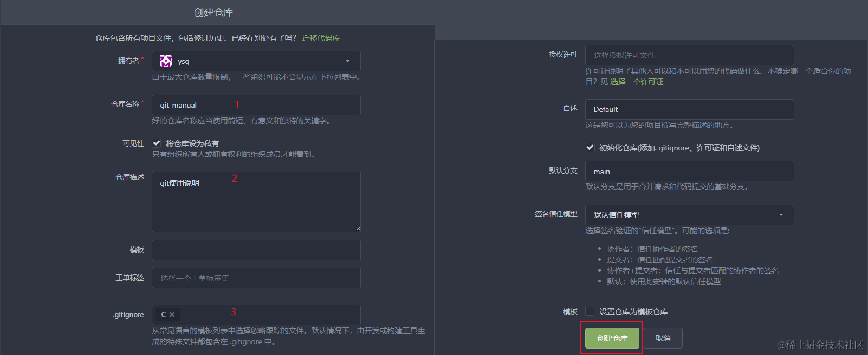Open the issue labels set dropdown
The width and height of the screenshot is (868, 355).
(x=256, y=278)
